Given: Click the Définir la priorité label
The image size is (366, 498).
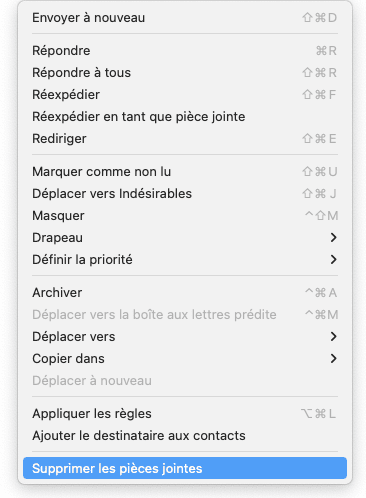Looking at the screenshot, I should (x=82, y=260).
